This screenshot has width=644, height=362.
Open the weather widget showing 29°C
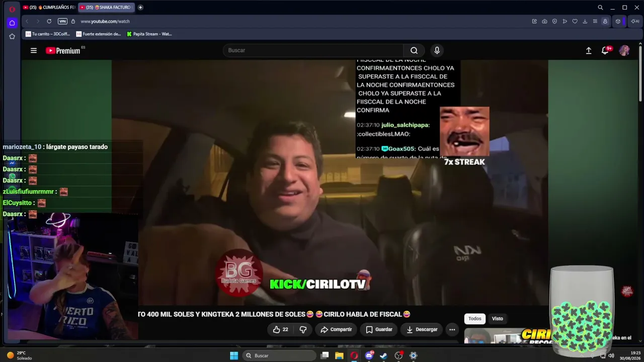click(x=19, y=355)
